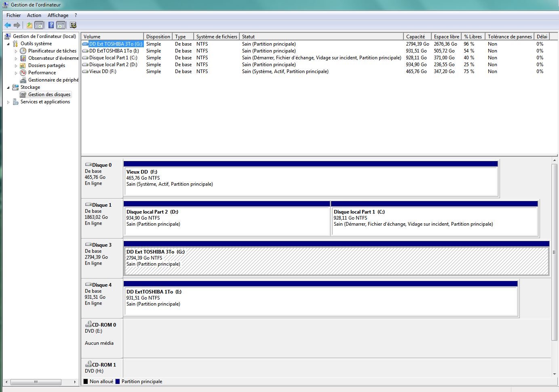Click the drive icon of DD ExtTOSHIBA 1To (I:)
This screenshot has width=559, height=392.
click(x=85, y=51)
